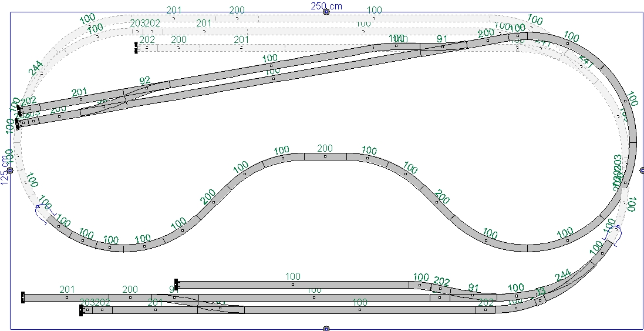Click the 125 cm height dimension label
Viewport: 644px width, 331px height.
(x=5, y=166)
